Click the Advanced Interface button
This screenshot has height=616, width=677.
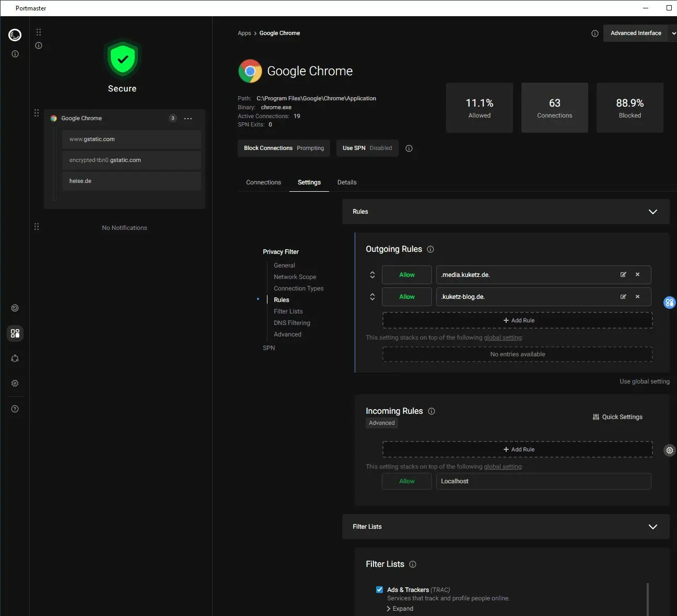(636, 33)
